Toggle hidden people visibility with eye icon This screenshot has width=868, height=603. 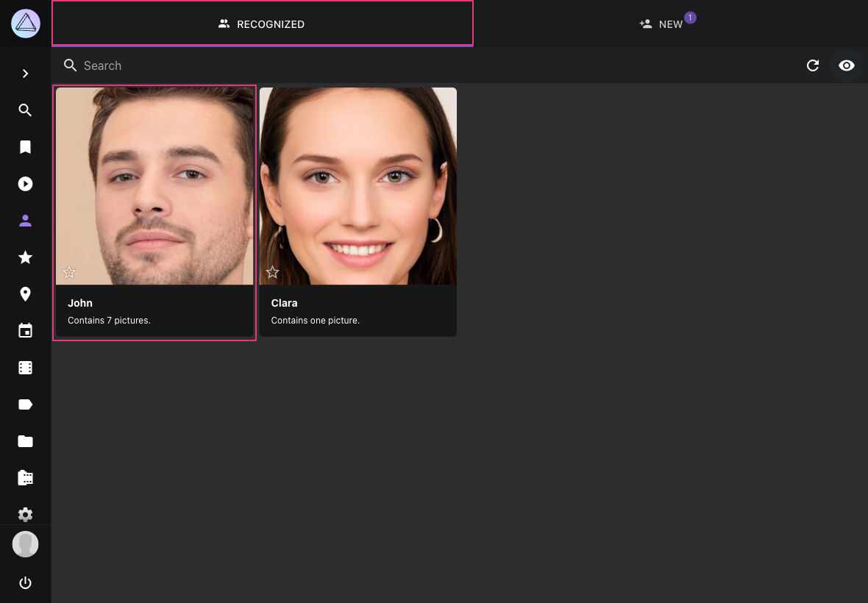[847, 65]
